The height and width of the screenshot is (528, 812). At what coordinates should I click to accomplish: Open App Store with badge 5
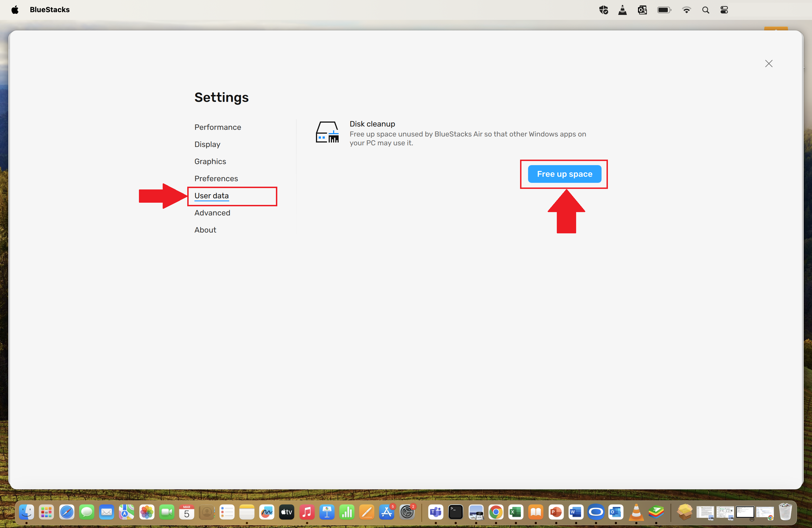[387, 512]
